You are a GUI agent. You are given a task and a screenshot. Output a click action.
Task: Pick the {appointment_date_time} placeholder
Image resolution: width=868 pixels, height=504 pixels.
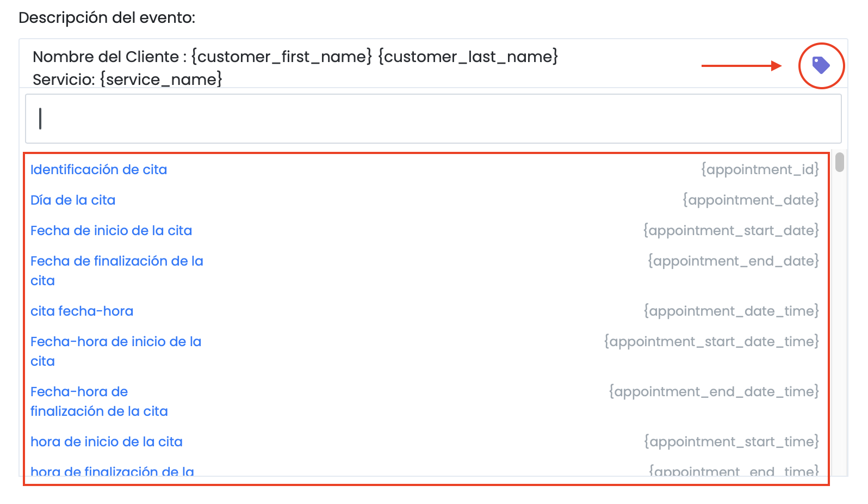point(731,311)
